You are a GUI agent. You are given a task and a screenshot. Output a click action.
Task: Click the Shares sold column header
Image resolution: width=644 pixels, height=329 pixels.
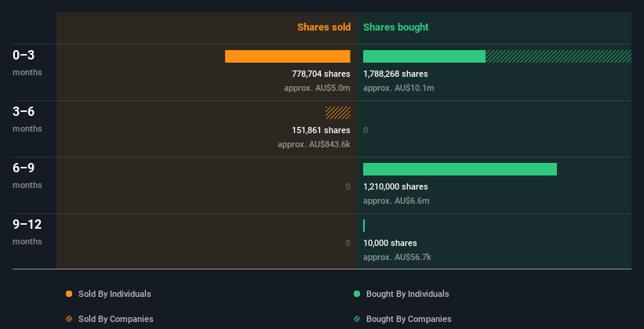coord(324,27)
